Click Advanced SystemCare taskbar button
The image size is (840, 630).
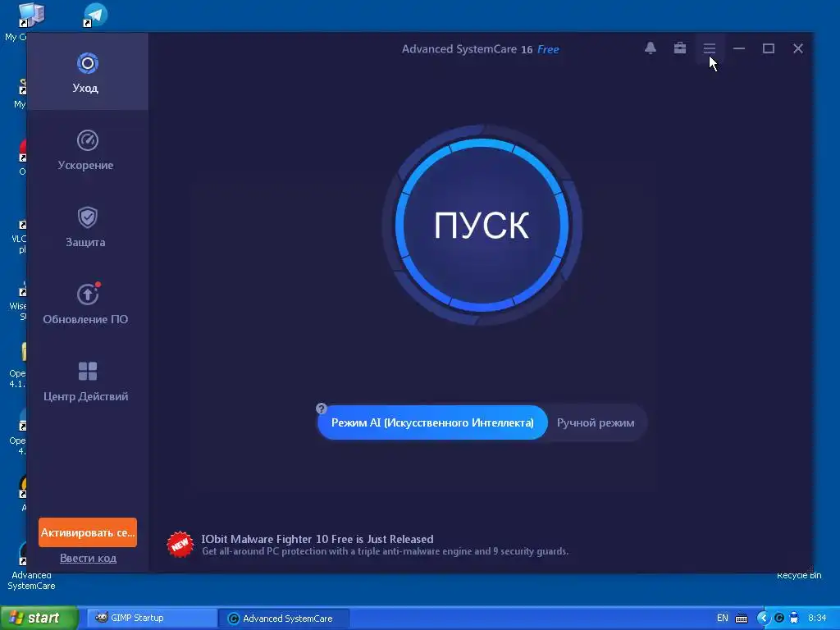point(284,619)
